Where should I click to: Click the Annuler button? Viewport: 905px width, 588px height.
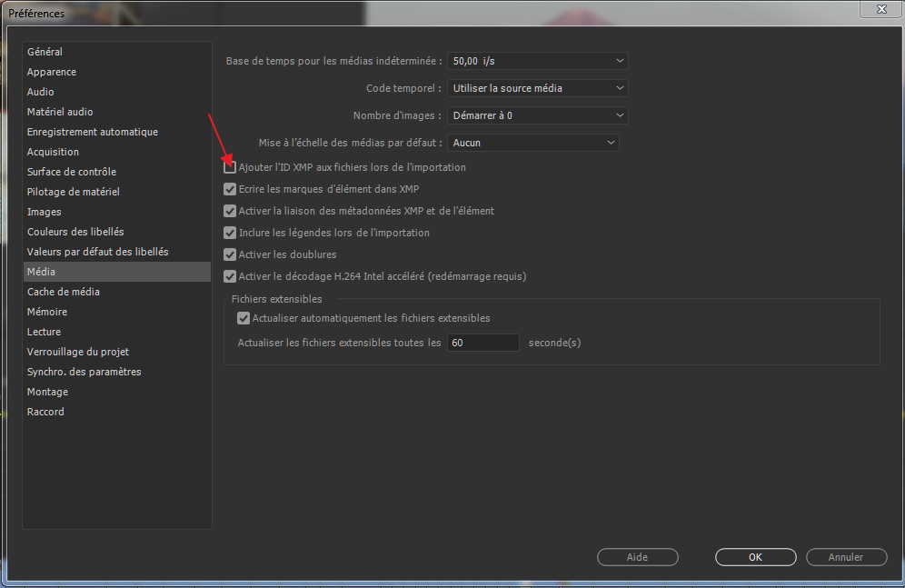[846, 557]
